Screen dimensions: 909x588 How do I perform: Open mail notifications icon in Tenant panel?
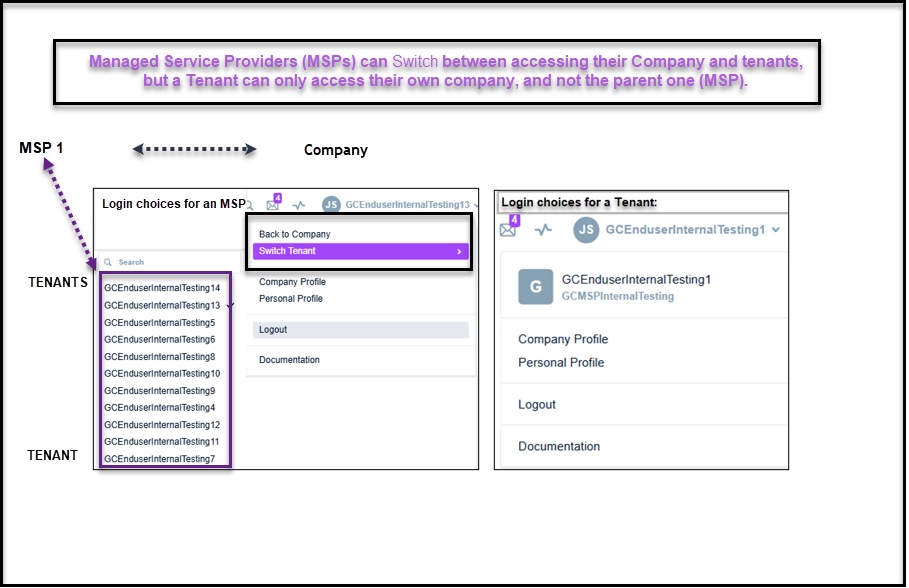508,230
